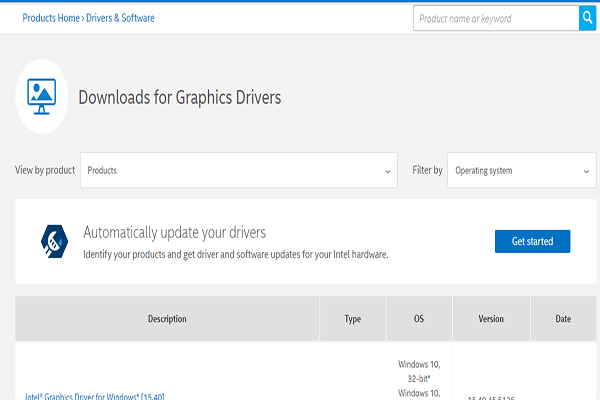This screenshot has height=400, width=600.
Task: Click the View by product label
Action: (x=45, y=170)
